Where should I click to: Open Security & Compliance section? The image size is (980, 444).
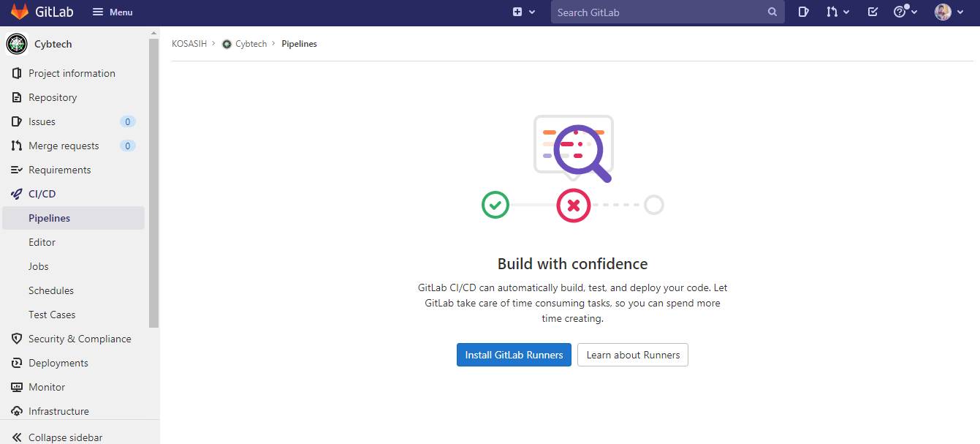click(80, 339)
